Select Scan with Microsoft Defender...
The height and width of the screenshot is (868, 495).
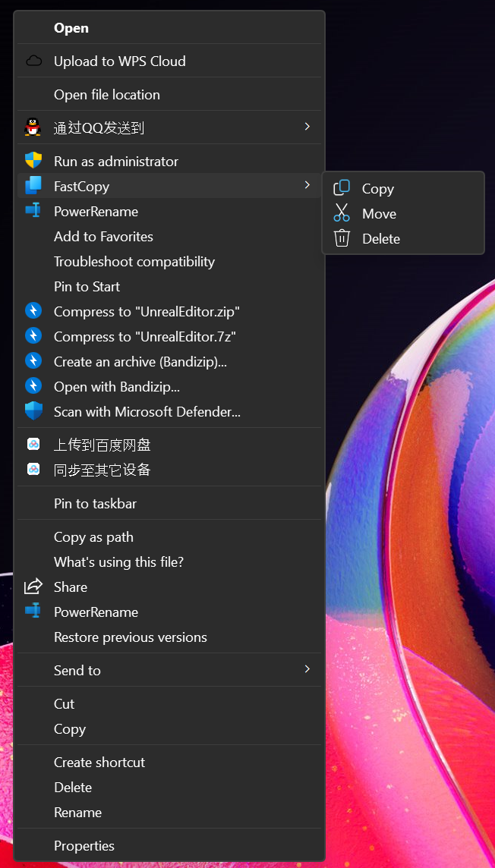coord(169,411)
